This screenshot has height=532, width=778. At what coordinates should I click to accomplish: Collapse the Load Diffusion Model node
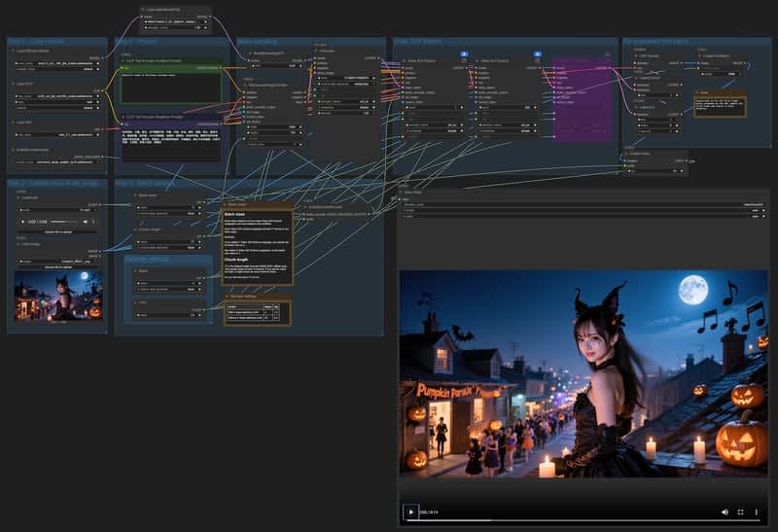point(14,52)
